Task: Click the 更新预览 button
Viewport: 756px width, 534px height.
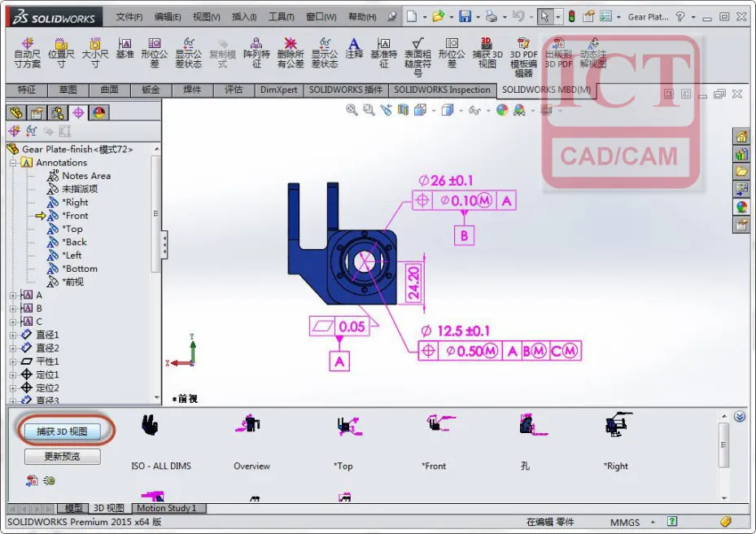Action: pyautogui.click(x=62, y=457)
